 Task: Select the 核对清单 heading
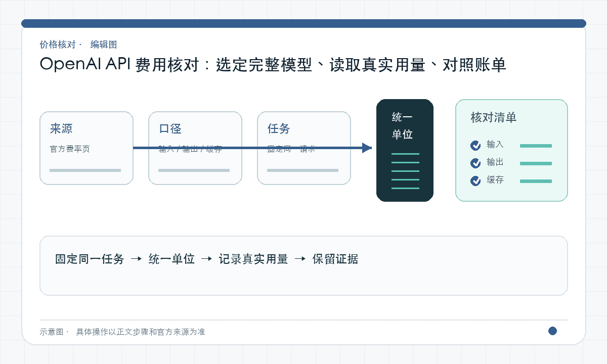point(494,118)
